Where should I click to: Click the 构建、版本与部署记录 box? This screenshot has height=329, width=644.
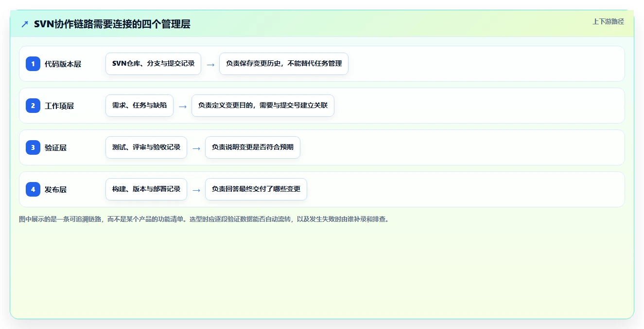click(146, 189)
